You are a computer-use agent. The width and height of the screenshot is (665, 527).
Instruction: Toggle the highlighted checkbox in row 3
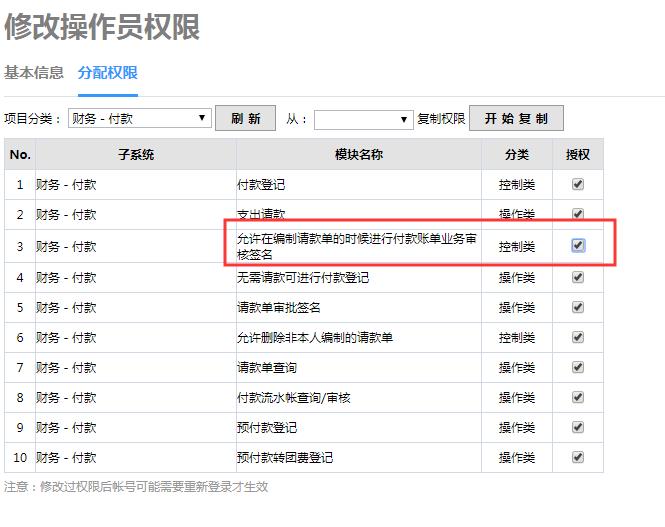click(x=578, y=246)
